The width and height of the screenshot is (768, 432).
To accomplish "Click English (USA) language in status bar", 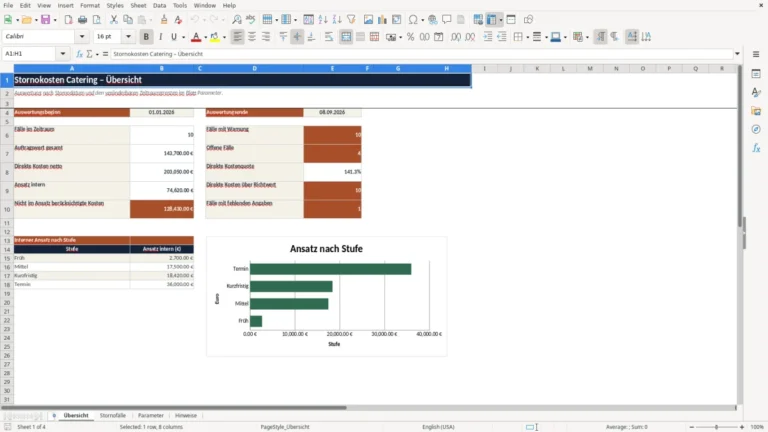I will pos(438,427).
